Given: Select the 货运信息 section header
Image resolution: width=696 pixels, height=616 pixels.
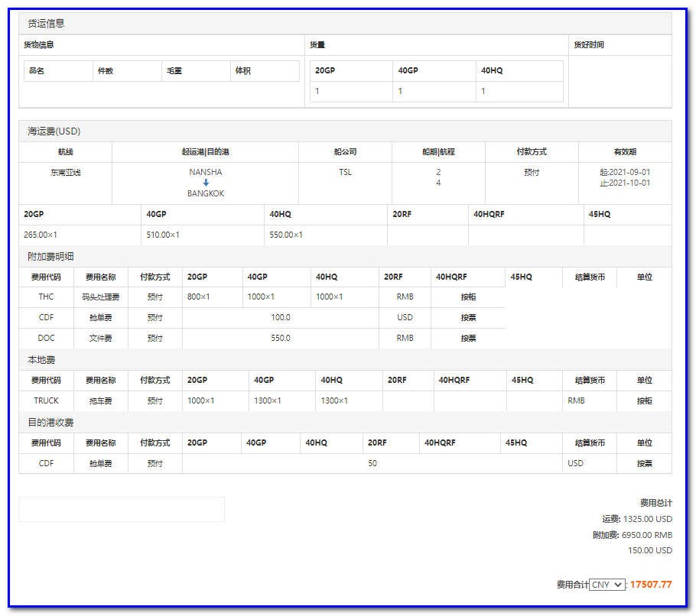Looking at the screenshot, I should [x=47, y=24].
